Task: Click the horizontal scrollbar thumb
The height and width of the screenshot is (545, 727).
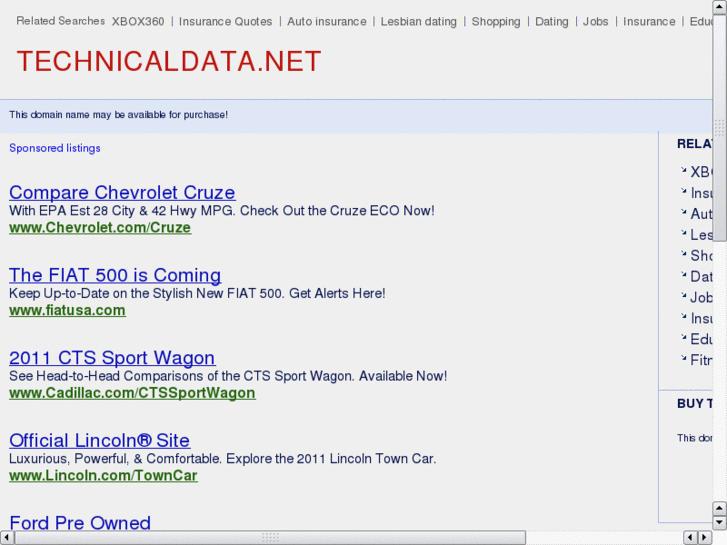Action: pyautogui.click(x=270, y=538)
